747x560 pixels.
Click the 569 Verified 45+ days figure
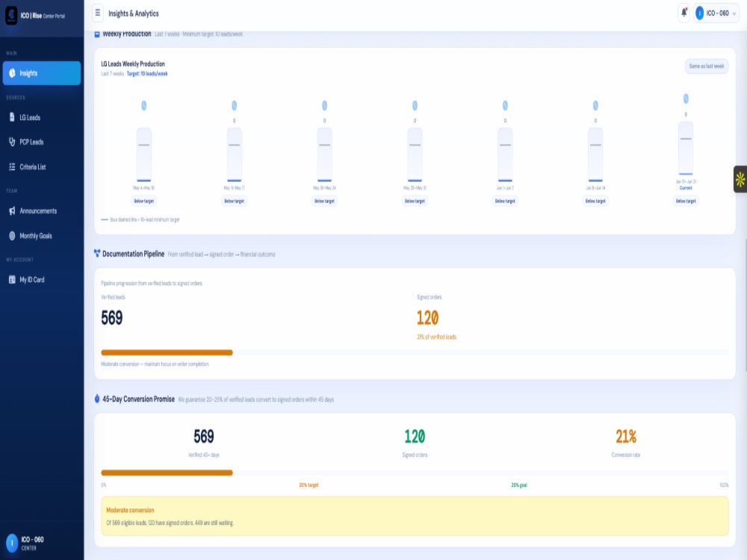point(204,436)
